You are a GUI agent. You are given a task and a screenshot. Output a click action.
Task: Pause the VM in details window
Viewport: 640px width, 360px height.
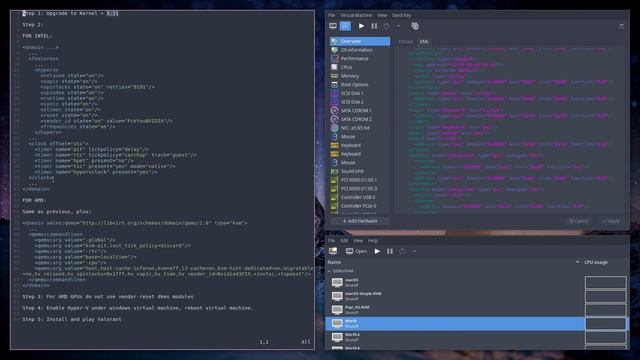coord(374,26)
